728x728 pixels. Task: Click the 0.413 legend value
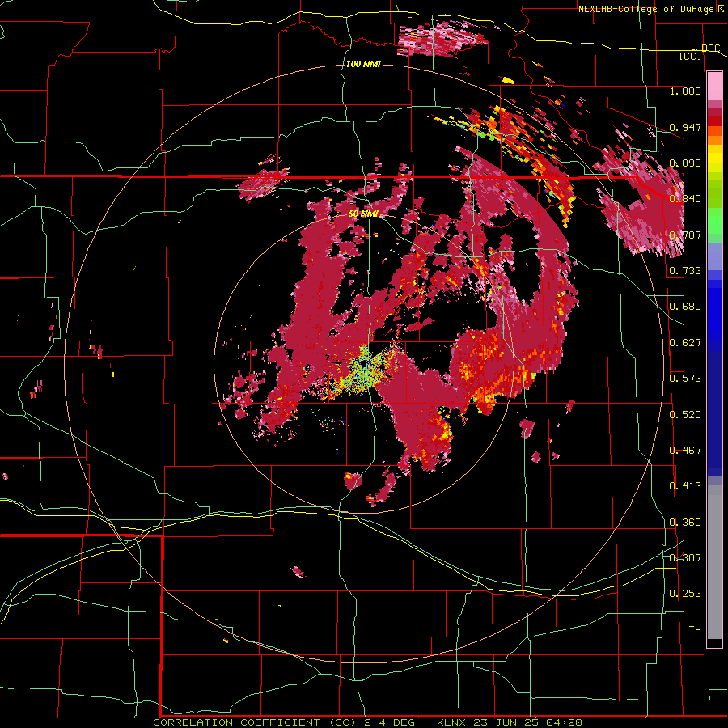(685, 486)
